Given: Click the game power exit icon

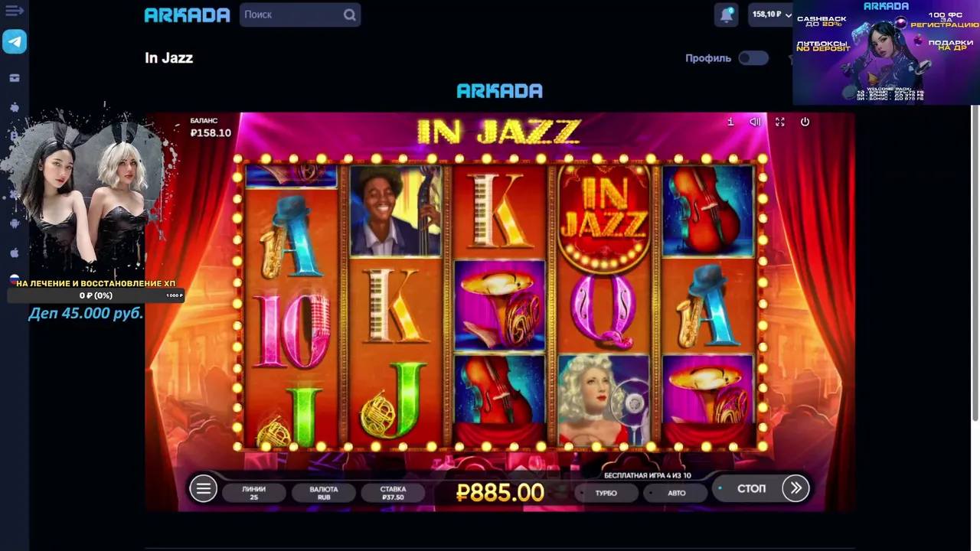Looking at the screenshot, I should click(805, 122).
